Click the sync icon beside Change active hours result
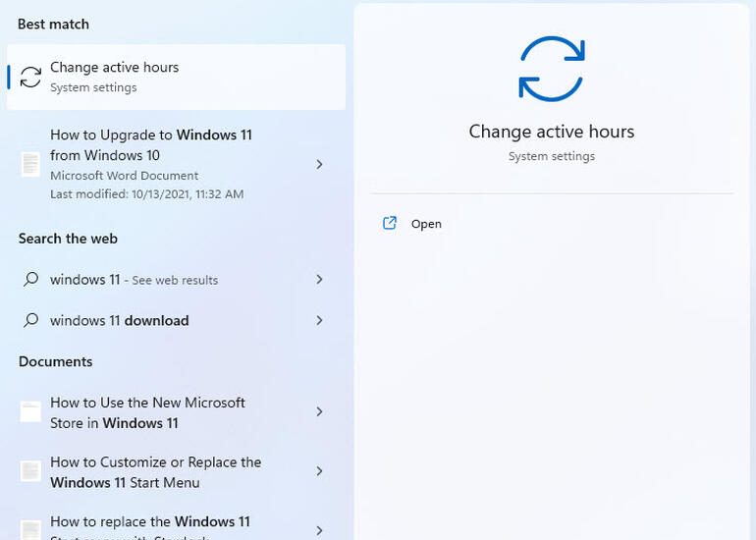The height and width of the screenshot is (540, 756). (x=30, y=78)
